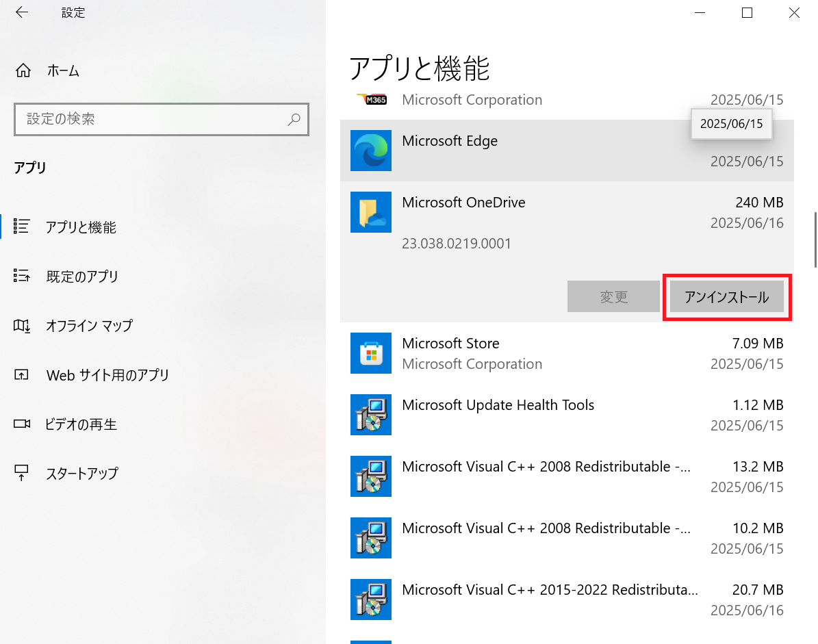The image size is (818, 644).
Task: Click the 2025/06/15 tooltip
Action: (x=731, y=124)
